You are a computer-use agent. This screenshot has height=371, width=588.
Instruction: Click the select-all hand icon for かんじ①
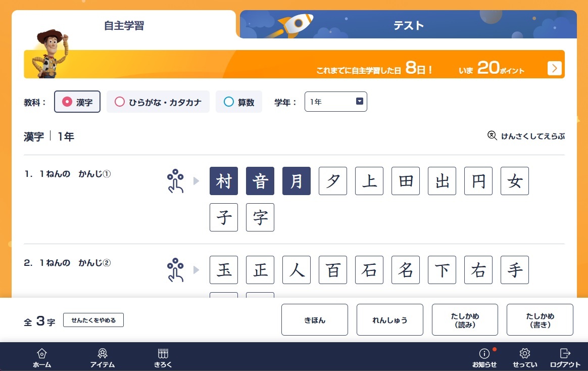(x=175, y=181)
